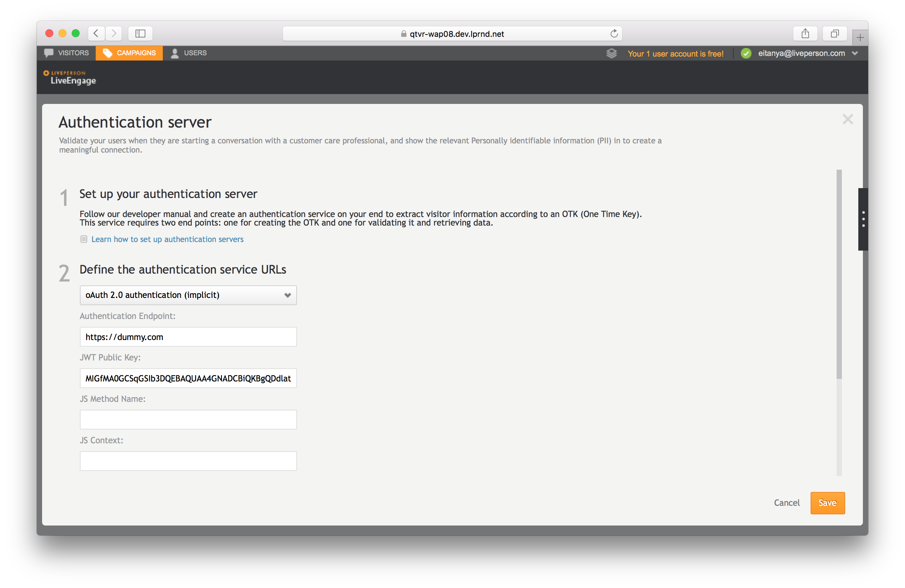
Task: Click the document icon beside Learn how link
Action: [84, 239]
